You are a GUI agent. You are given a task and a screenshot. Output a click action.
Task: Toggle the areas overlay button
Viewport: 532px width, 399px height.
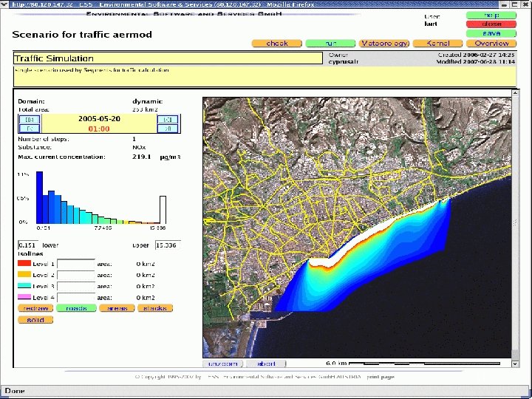(x=117, y=308)
